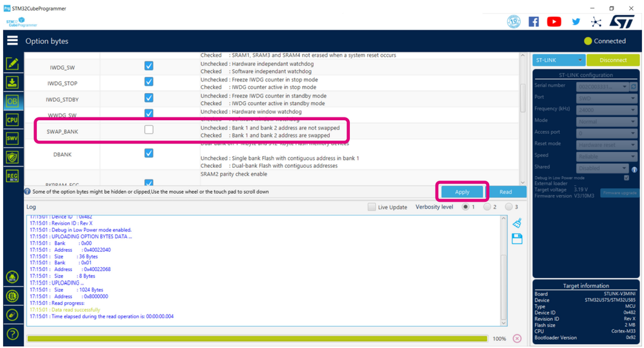The height and width of the screenshot is (348, 644).
Task: Toggle the IWDG_STDBY checkbox
Action: [x=148, y=97]
